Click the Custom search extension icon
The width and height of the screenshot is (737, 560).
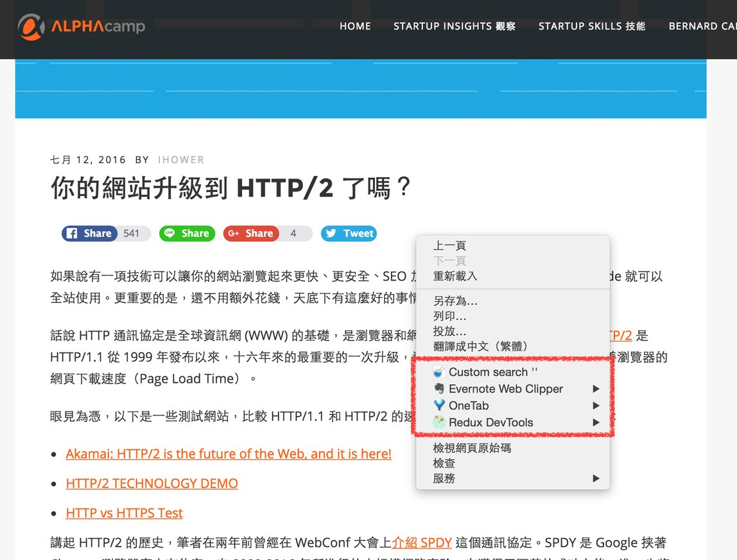tap(439, 372)
